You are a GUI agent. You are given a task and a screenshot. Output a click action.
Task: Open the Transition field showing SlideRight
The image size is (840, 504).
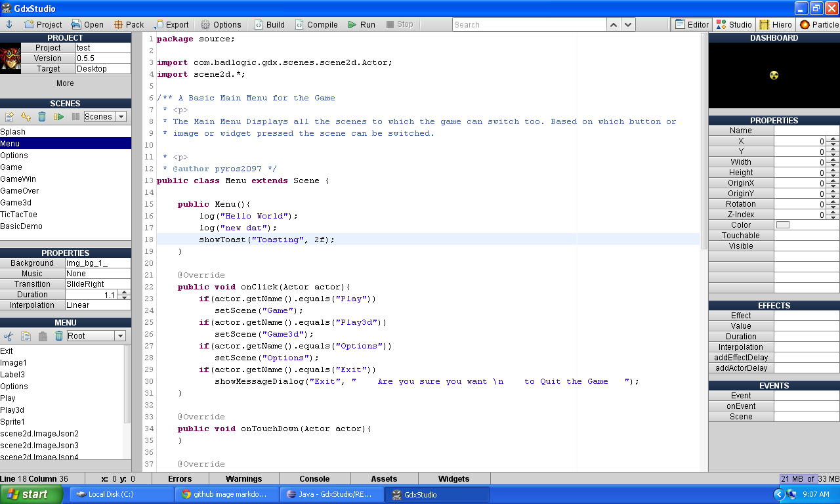(x=98, y=284)
